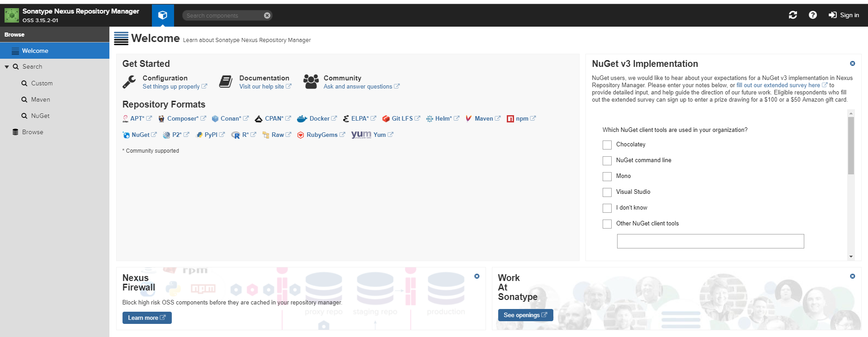Open the CPAN format link
The image size is (868, 337).
(278, 118)
